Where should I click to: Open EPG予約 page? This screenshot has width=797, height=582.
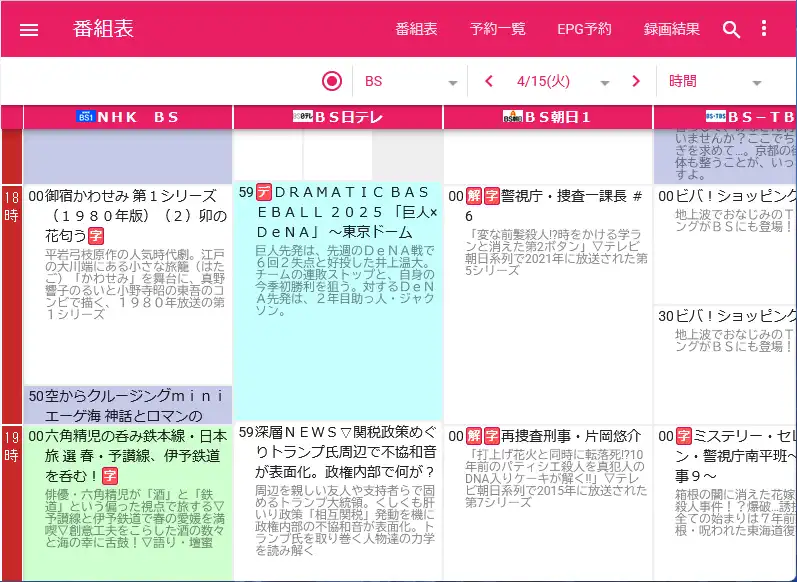pos(584,29)
